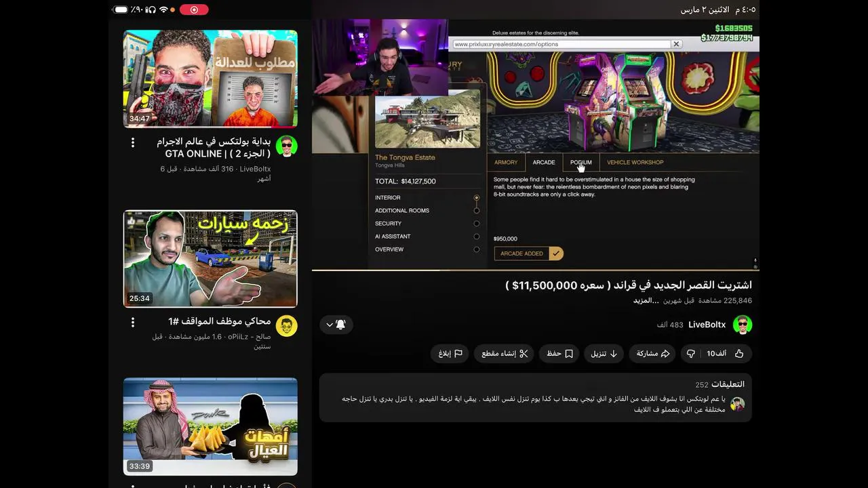868x488 pixels.
Task: Open the LiveBoltx channel name link
Action: [x=707, y=325]
